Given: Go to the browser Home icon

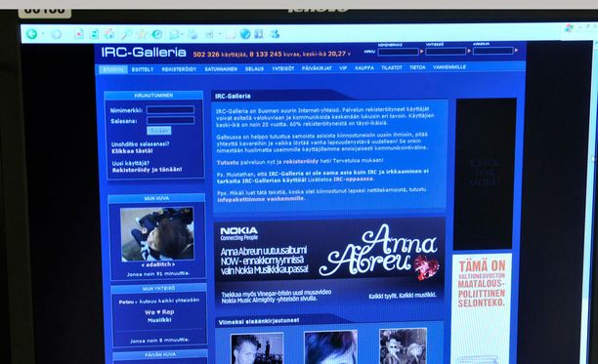Looking at the screenshot, I should click(x=109, y=34).
